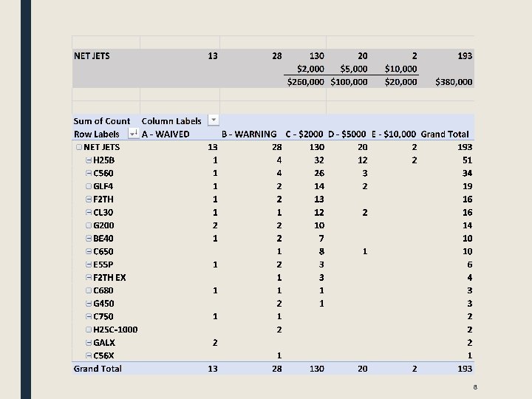
Task: Click C650 C - $2000 value 8
Action: (x=321, y=251)
